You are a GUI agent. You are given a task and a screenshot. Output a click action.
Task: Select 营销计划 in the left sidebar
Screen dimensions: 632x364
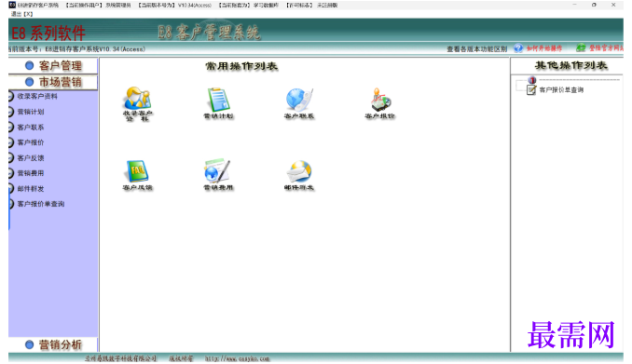click(31, 112)
